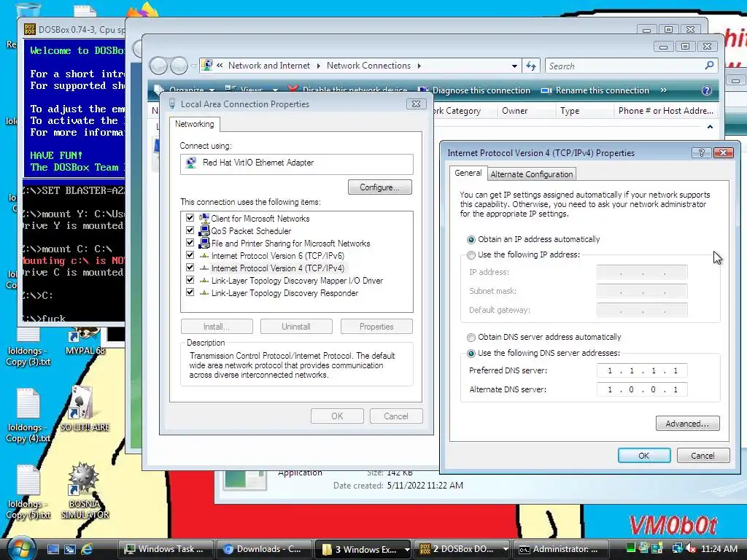Select Use the following IP address
Viewport: 747px width, 560px height.
click(471, 254)
